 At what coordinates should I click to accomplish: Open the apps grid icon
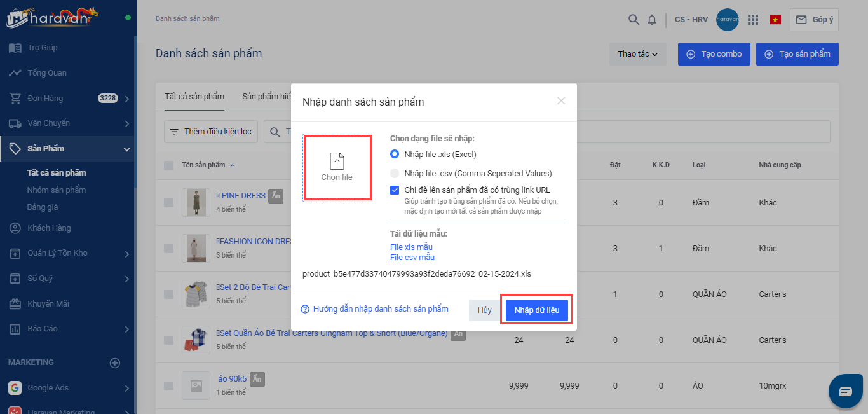point(753,20)
